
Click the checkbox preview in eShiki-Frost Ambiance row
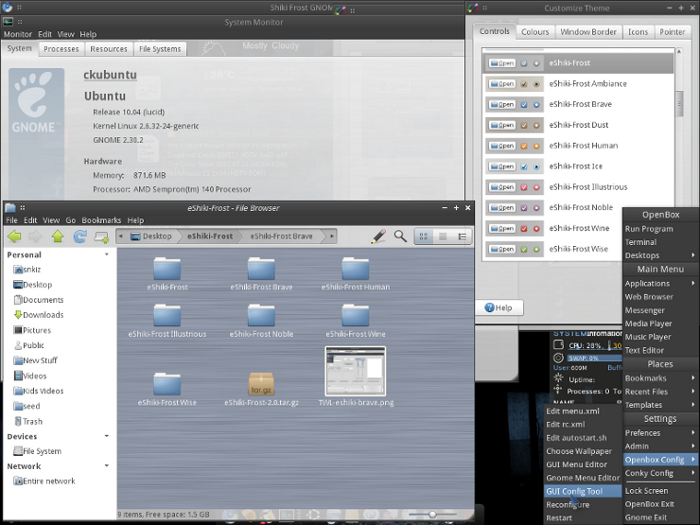(524, 84)
